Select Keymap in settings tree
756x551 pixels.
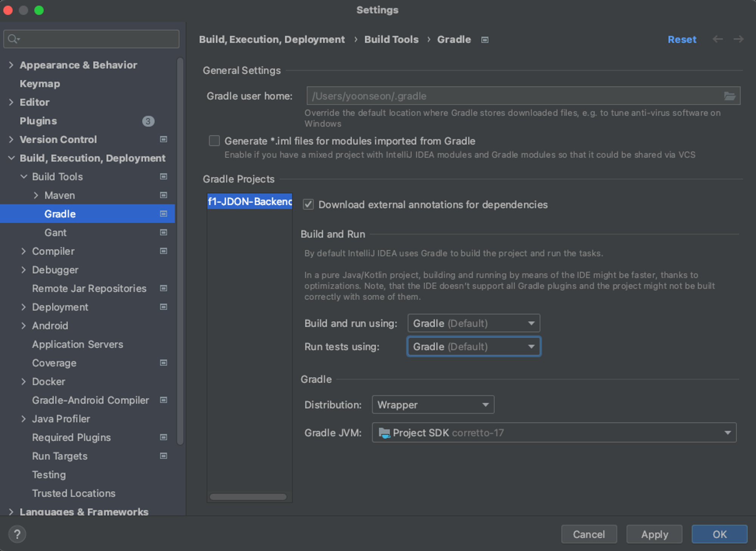pyautogui.click(x=40, y=84)
